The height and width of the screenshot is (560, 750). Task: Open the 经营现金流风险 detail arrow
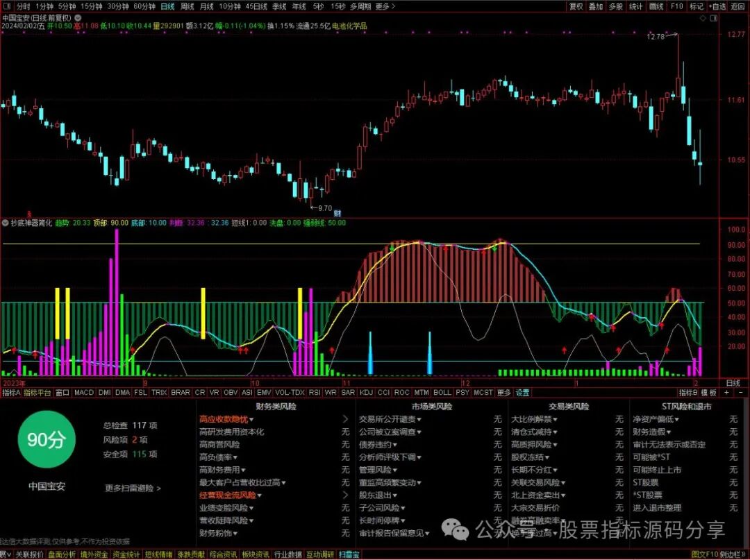click(346, 495)
